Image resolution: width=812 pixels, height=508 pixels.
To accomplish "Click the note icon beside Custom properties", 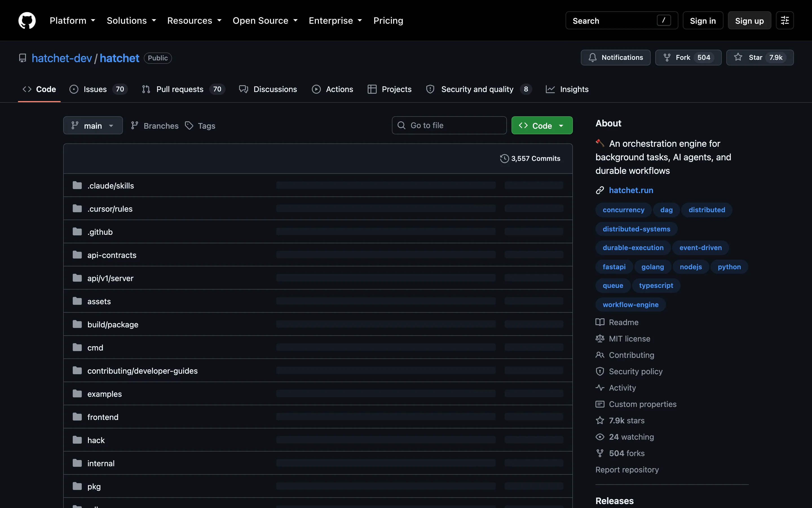I will pos(600,404).
